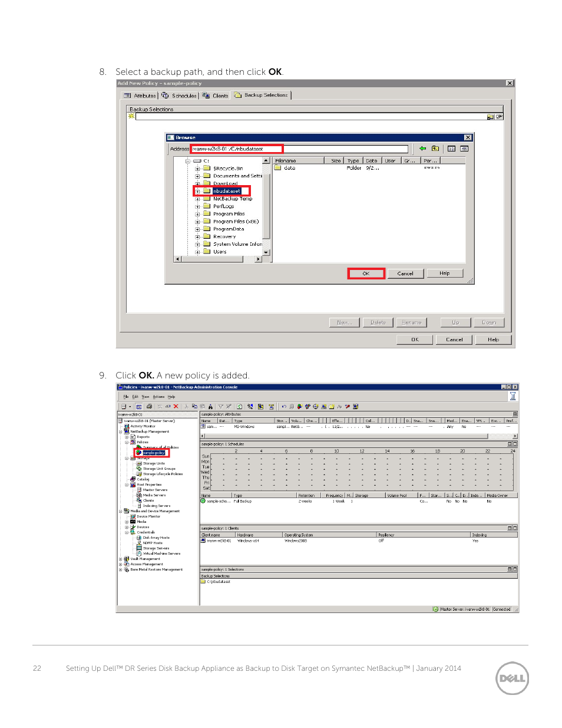Screen dimensions: 562x728
Task: Open the Clients tab
Action: (216, 95)
